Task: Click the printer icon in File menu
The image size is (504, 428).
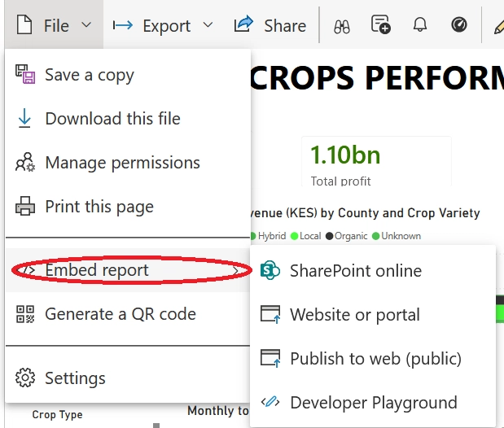Action: 25,207
